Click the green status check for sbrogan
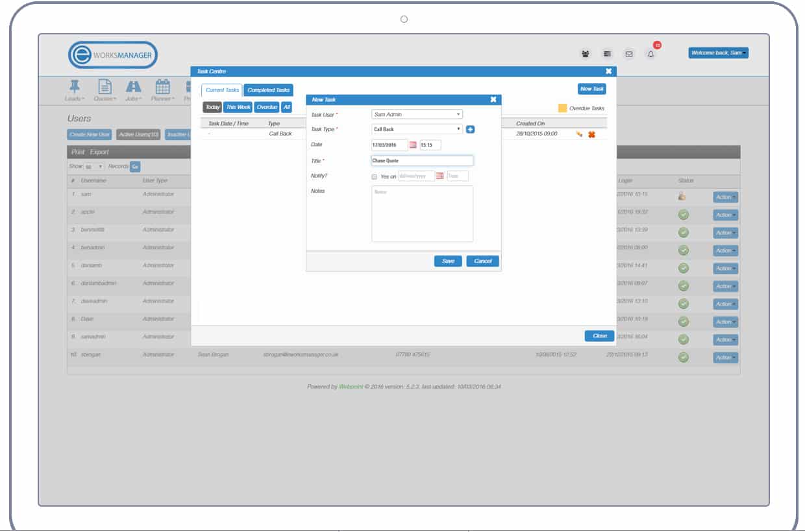Image resolution: width=805 pixels, height=532 pixels. (x=684, y=357)
